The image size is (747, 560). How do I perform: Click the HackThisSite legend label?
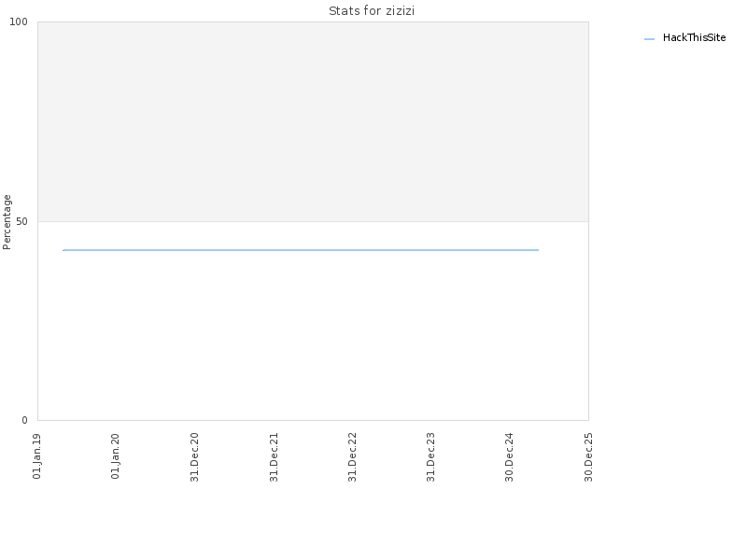(694, 37)
